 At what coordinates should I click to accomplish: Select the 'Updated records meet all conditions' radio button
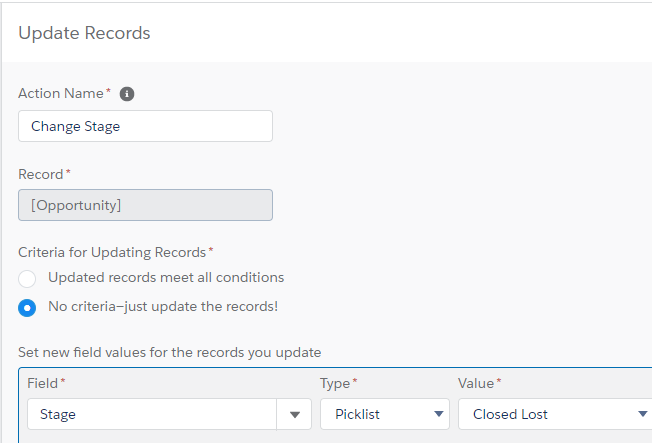pos(28,278)
